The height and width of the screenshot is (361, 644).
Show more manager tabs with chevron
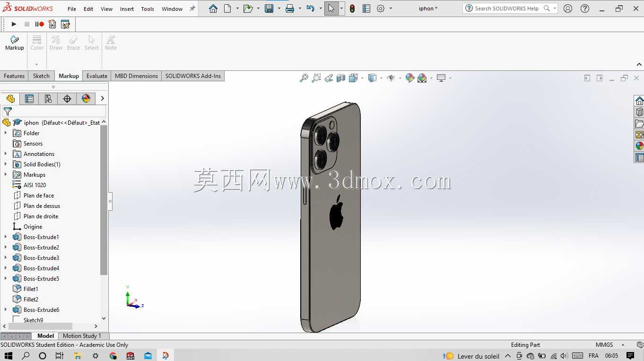102,98
